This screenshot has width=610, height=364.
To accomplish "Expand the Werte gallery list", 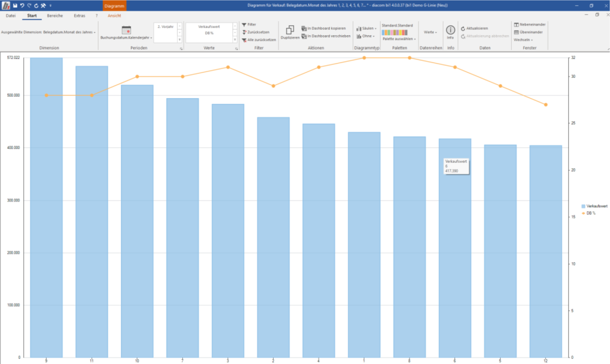I will (x=235, y=40).
